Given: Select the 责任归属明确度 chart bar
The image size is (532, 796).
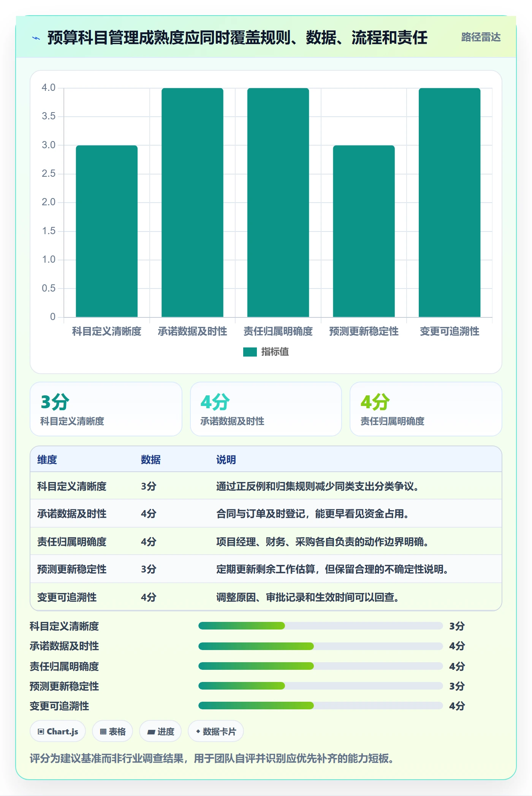Looking at the screenshot, I should tap(278, 203).
